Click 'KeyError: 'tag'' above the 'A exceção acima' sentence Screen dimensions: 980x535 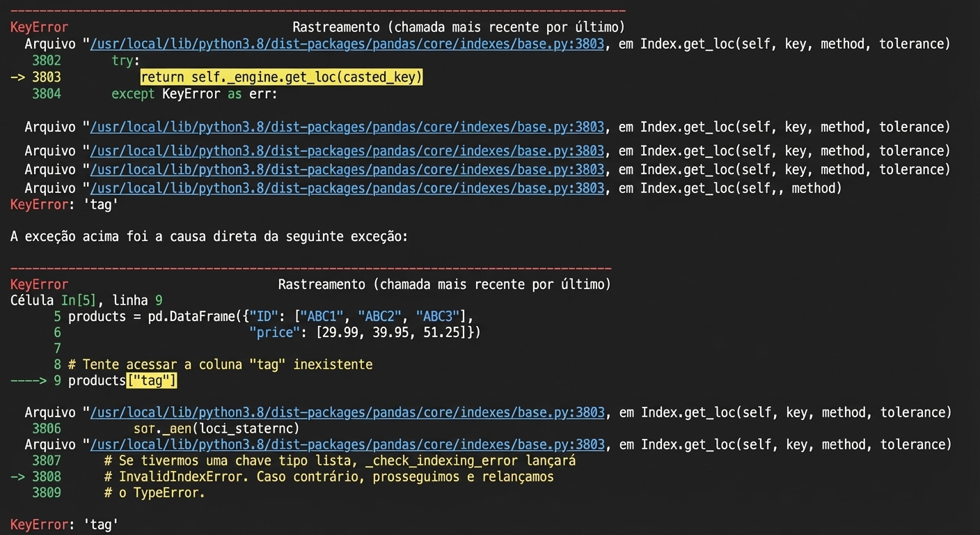point(64,205)
